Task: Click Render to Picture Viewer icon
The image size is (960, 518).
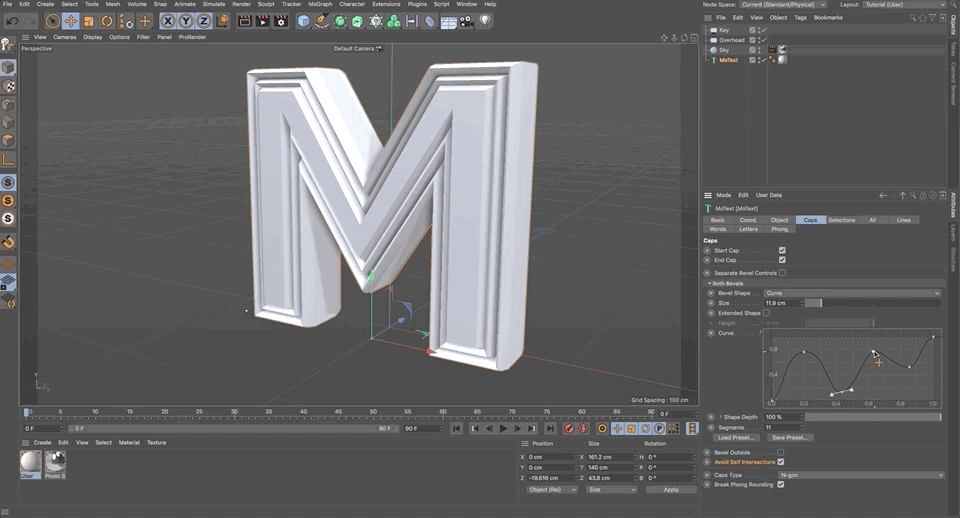Action: (263, 21)
